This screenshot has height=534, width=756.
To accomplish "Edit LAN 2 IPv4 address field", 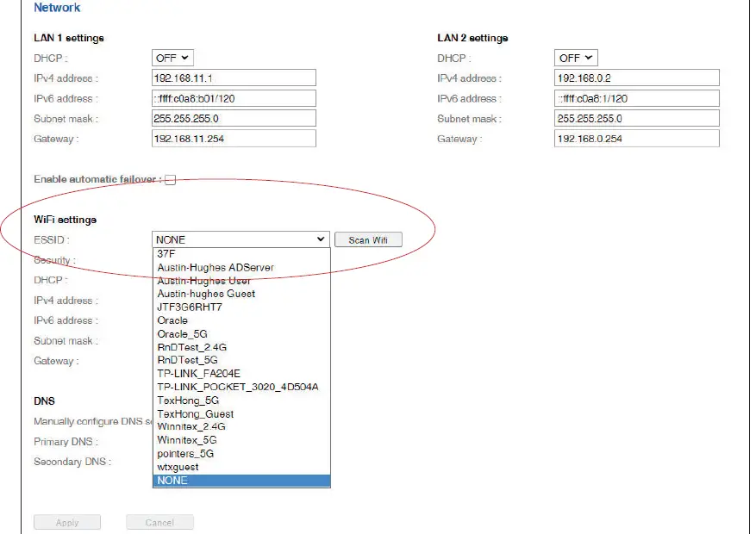I will coord(637,78).
